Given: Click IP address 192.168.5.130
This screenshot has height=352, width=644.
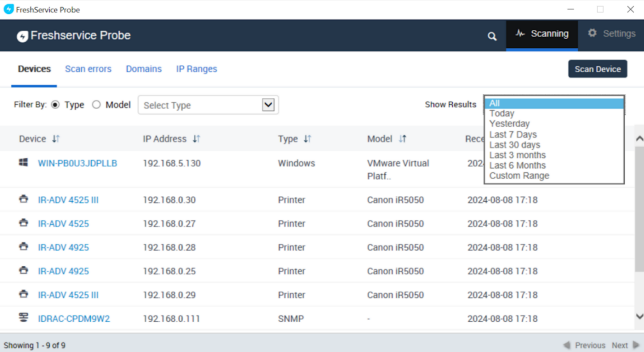Looking at the screenshot, I should coord(172,164).
